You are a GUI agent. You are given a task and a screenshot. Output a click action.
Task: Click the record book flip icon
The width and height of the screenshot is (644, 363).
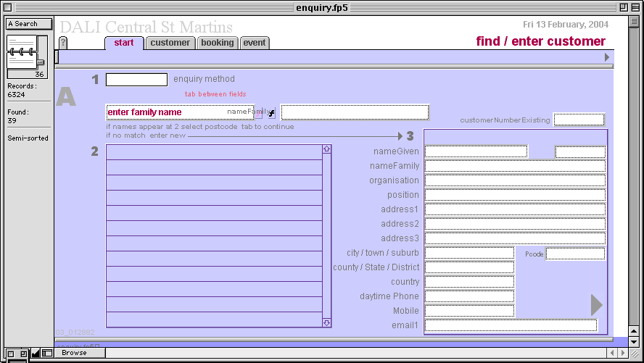(26, 54)
